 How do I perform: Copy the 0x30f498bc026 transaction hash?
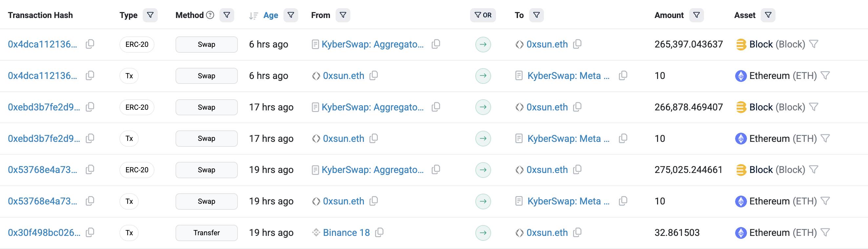[x=90, y=233]
